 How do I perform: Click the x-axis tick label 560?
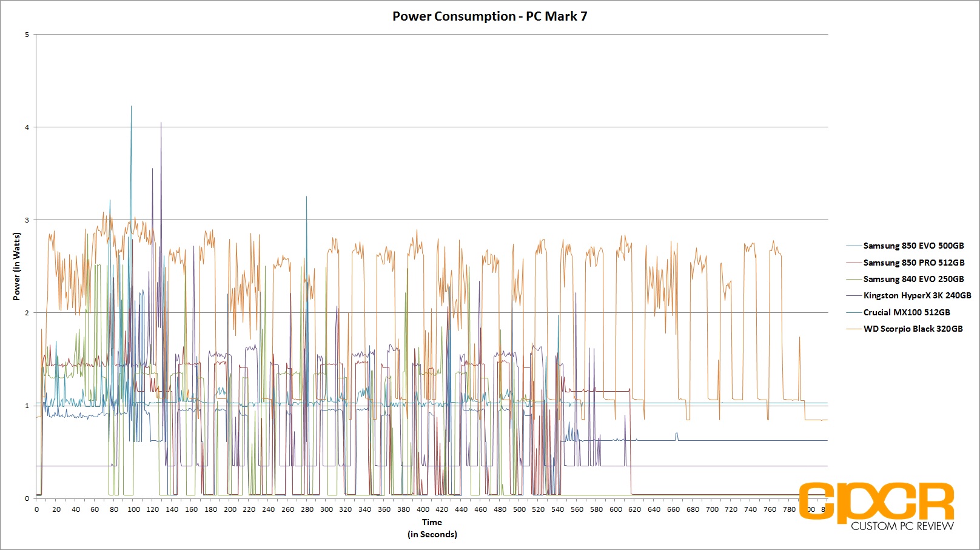577,509
